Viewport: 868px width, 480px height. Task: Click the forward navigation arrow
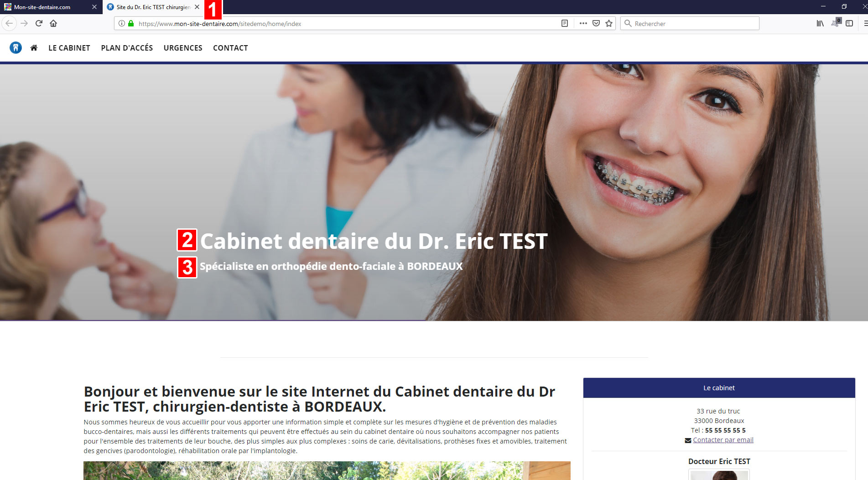tap(24, 23)
